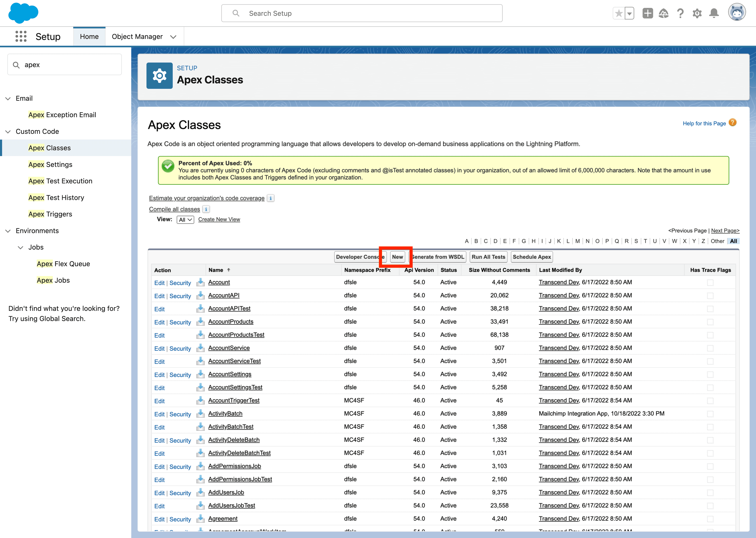The image size is (756, 538).
Task: Open the Setup gear menu icon
Action: point(697,14)
